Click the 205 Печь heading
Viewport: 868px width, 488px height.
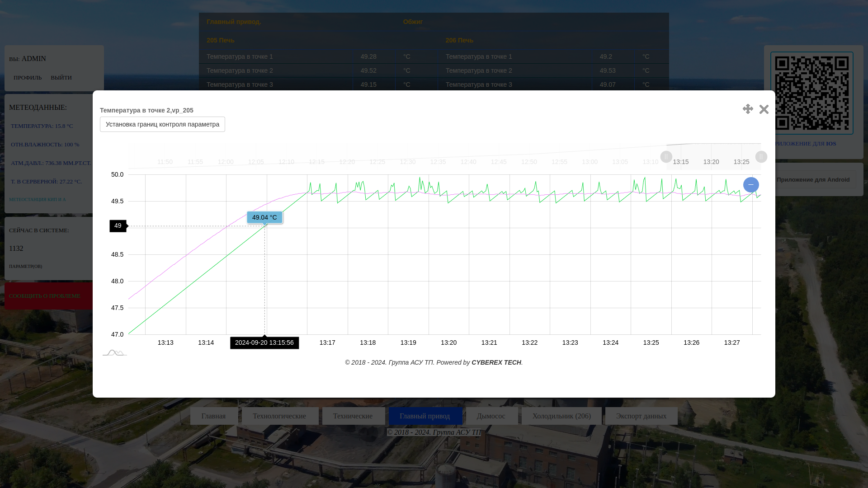pos(221,40)
